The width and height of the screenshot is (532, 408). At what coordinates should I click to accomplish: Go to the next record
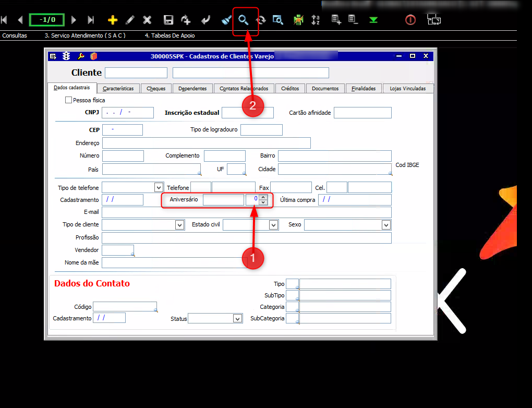click(x=74, y=20)
